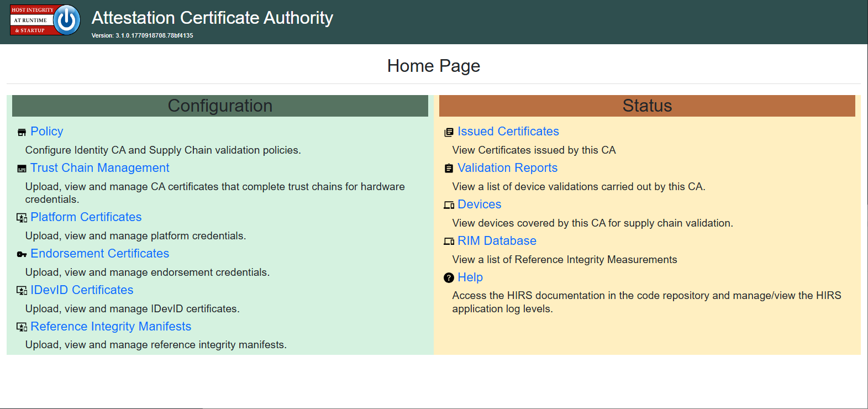Click the Attestation Certificate Authority title
Screen dimensions: 868x409
[212, 18]
